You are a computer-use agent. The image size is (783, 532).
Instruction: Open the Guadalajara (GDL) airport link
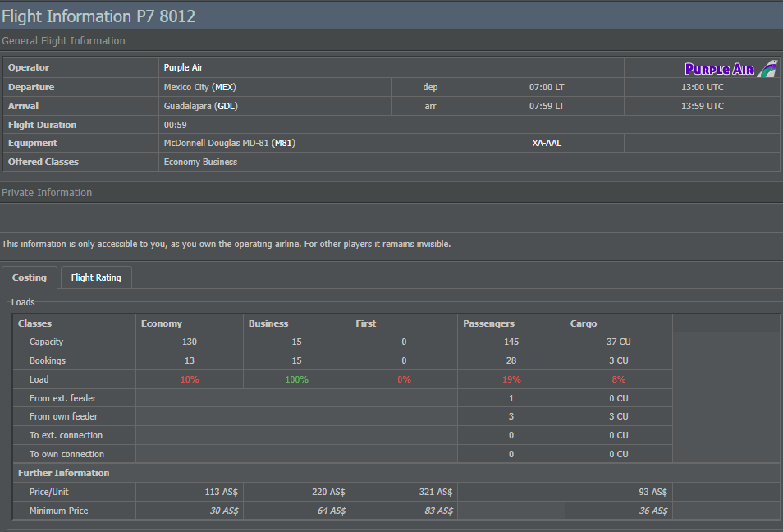[201, 106]
